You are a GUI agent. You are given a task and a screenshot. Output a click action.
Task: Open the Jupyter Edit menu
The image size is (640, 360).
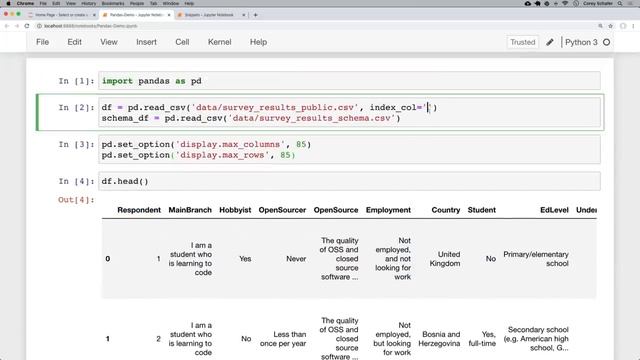coord(74,42)
